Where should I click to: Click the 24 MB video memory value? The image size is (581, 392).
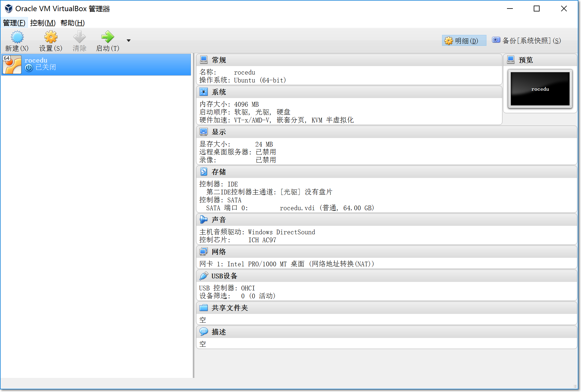[x=264, y=144]
